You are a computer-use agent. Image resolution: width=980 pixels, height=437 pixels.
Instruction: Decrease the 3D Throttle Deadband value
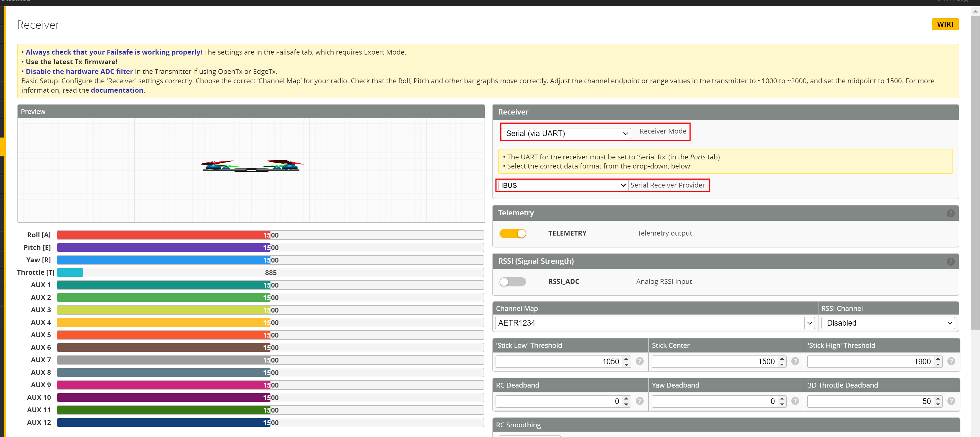point(938,404)
